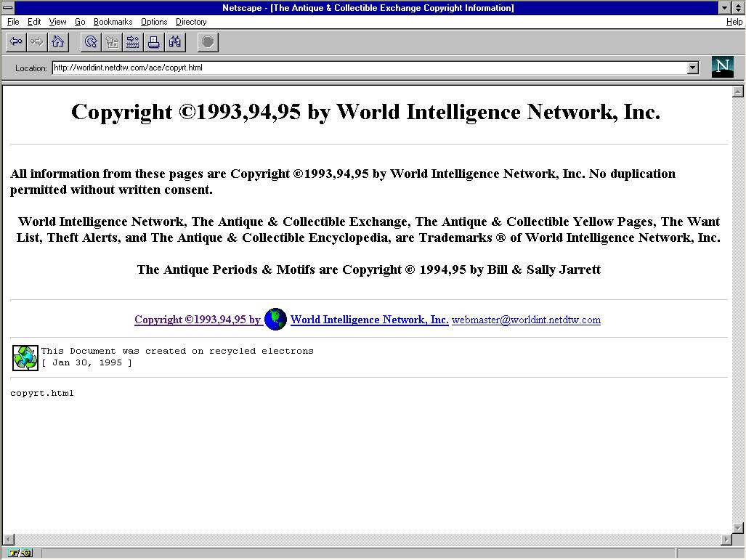This screenshot has height=560, width=746.
Task: Open the Options menu
Action: [154, 22]
